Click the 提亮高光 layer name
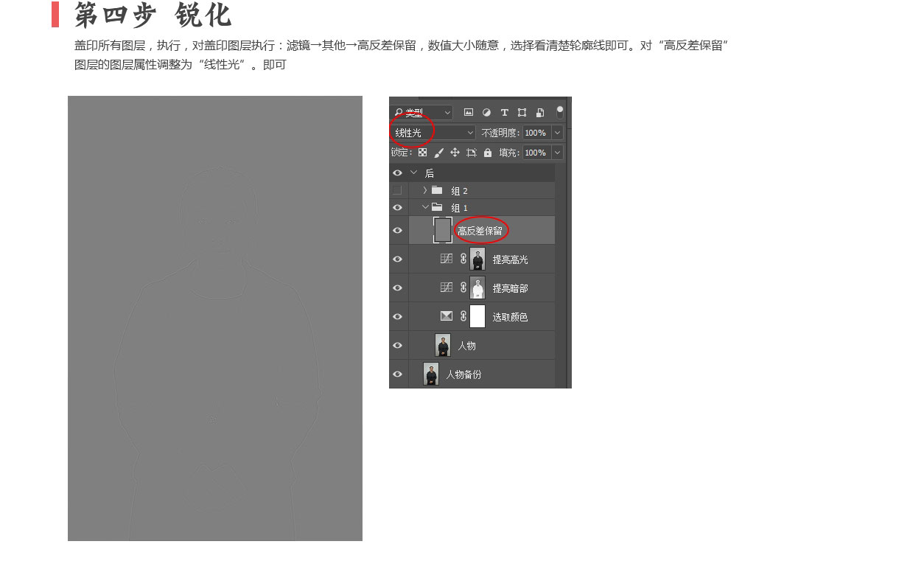 511,260
